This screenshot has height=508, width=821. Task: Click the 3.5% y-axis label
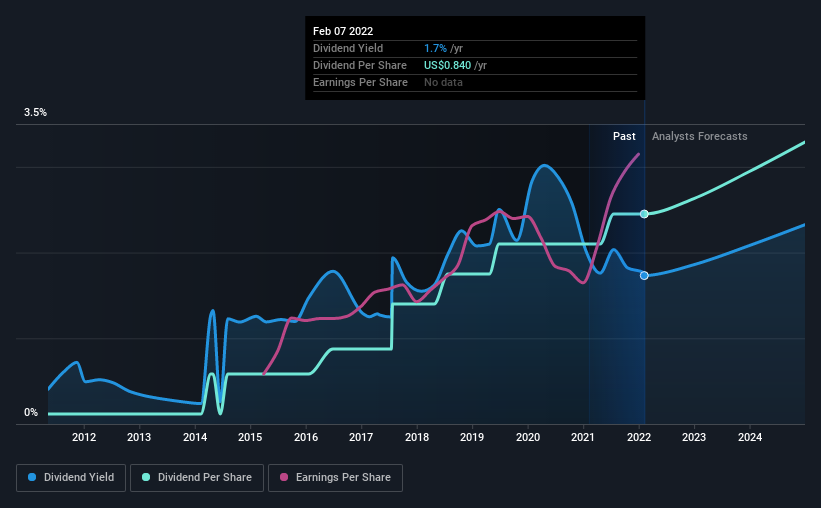point(36,113)
